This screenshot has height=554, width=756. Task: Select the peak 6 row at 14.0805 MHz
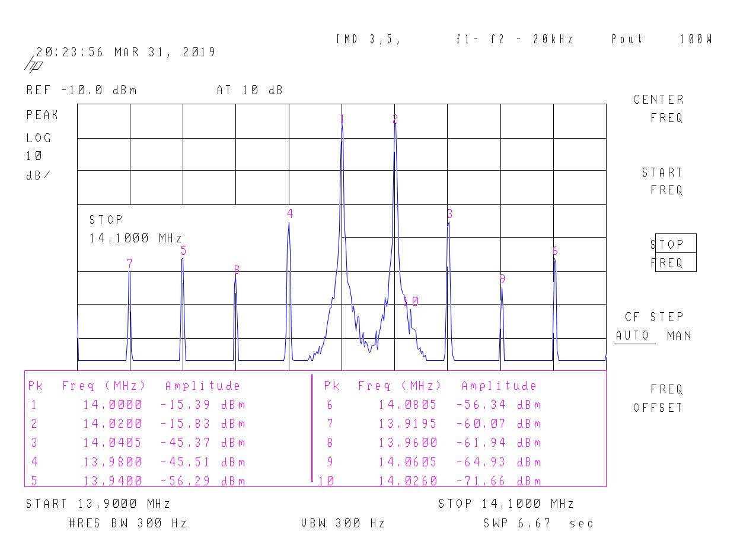pos(433,405)
